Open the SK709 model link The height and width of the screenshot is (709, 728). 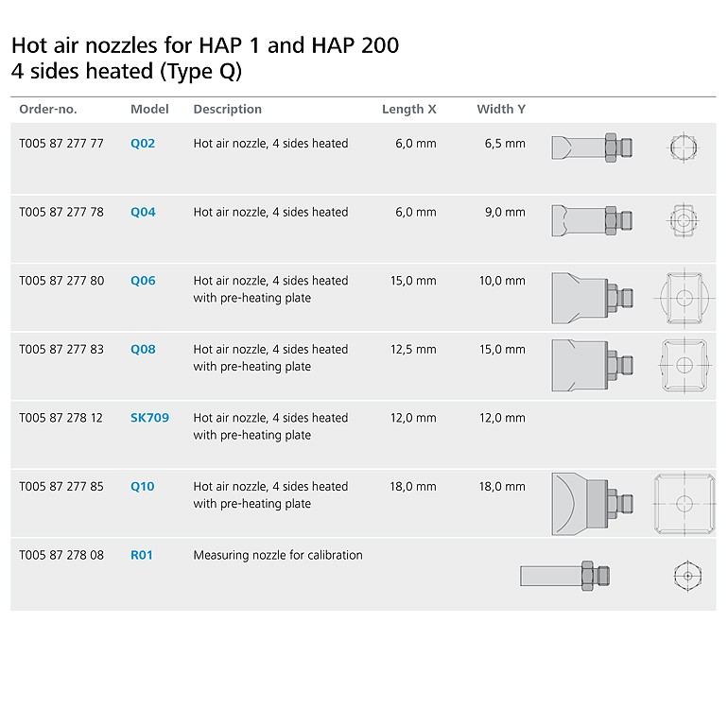[149, 418]
